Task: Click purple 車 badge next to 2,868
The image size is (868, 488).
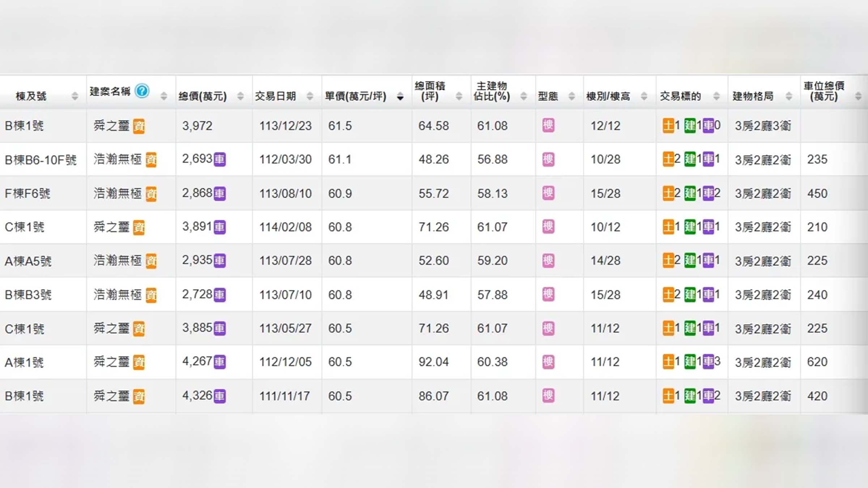Action: coord(220,194)
